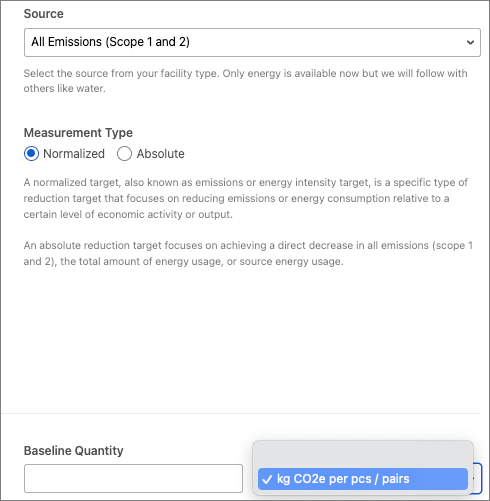Select the Normalized radio button
Screen dimensions: 490x501
31,154
